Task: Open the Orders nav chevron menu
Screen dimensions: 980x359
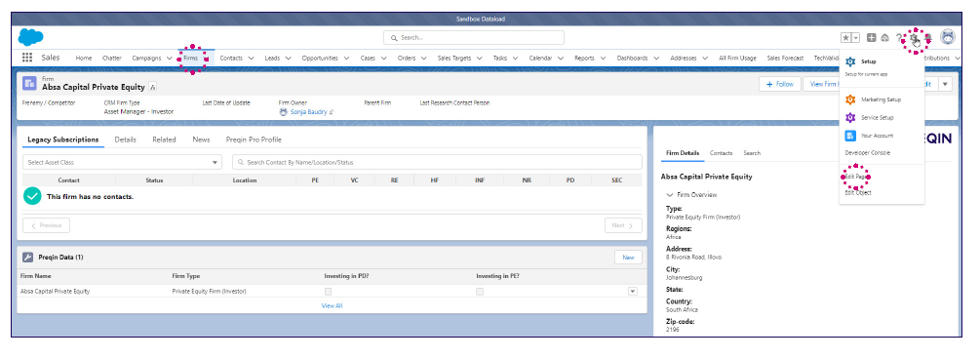Action: pyautogui.click(x=424, y=59)
